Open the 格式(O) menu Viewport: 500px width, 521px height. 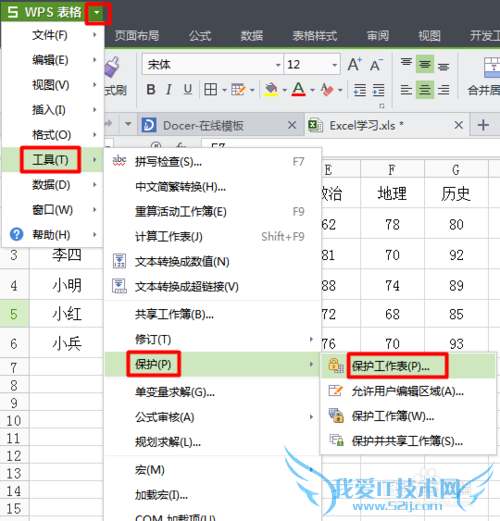(x=53, y=135)
